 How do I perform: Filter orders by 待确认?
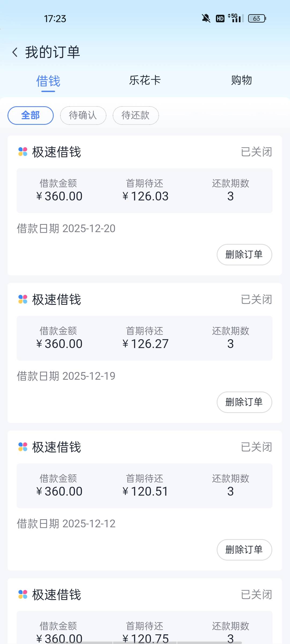point(83,115)
